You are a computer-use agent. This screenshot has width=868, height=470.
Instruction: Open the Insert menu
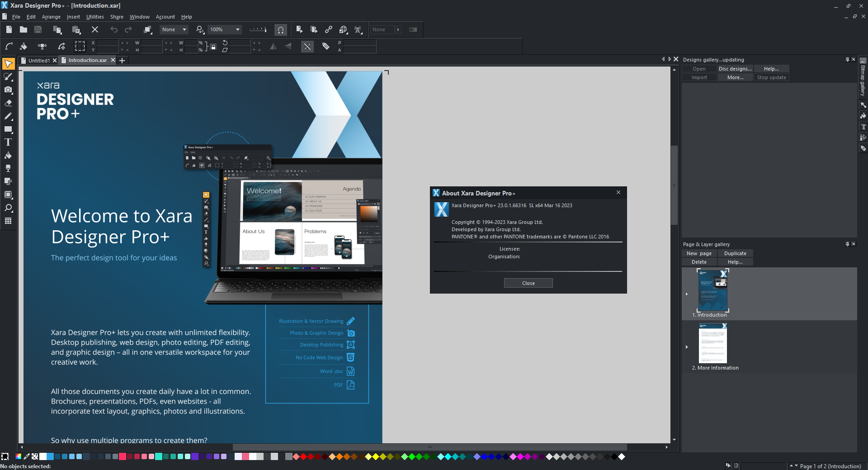coord(73,17)
